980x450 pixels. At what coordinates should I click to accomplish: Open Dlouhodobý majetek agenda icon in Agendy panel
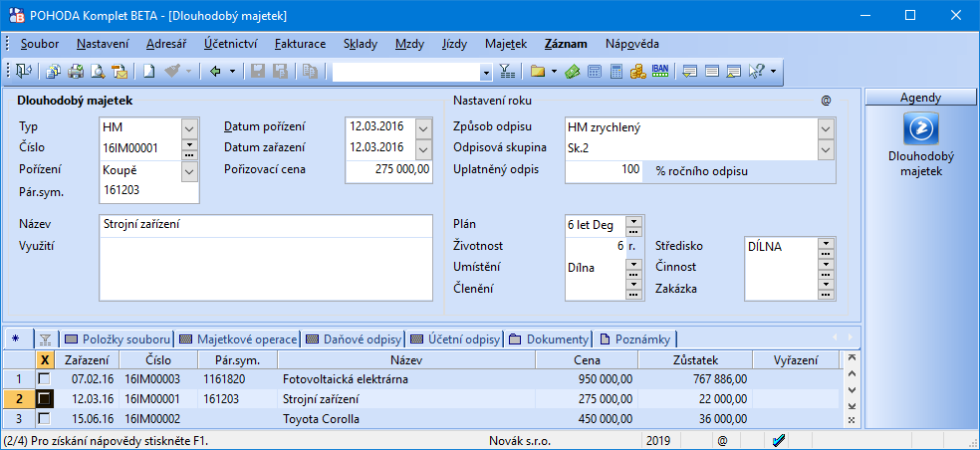coord(920,128)
